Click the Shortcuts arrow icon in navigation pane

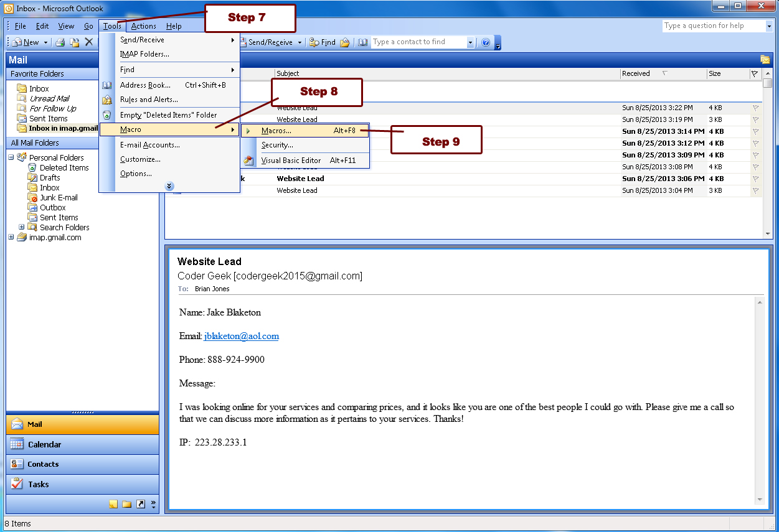click(x=141, y=505)
